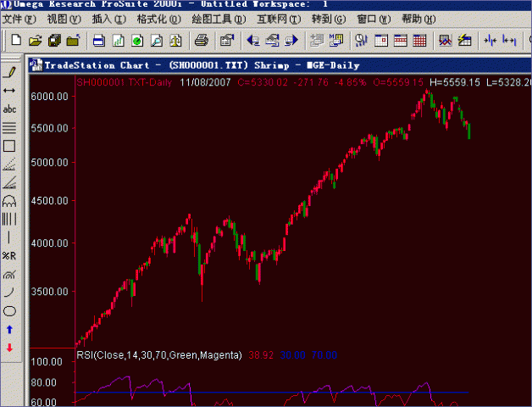This screenshot has height=407, width=532.
Task: Select the text 'abc' drawing tool
Action: point(10,109)
